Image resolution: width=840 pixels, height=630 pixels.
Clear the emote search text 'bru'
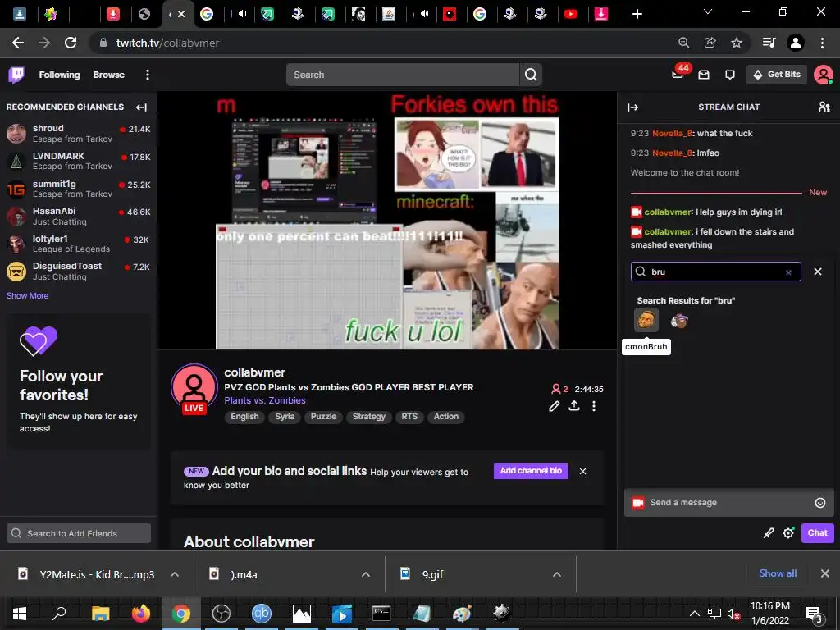pyautogui.click(x=788, y=272)
